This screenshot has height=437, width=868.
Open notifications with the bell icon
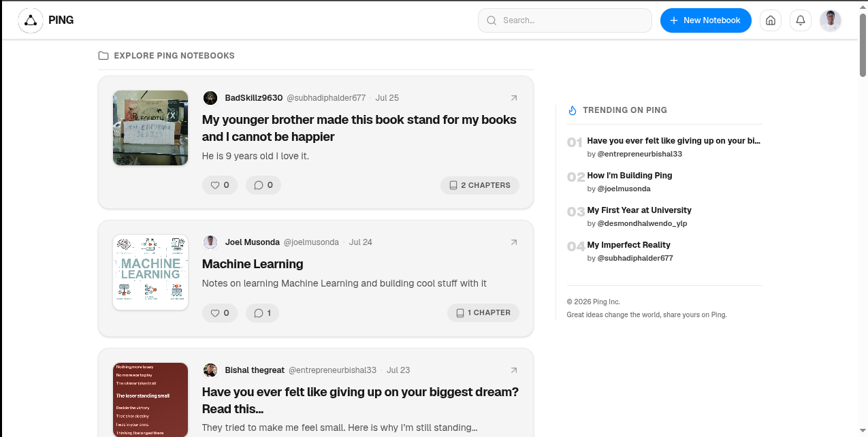point(801,20)
